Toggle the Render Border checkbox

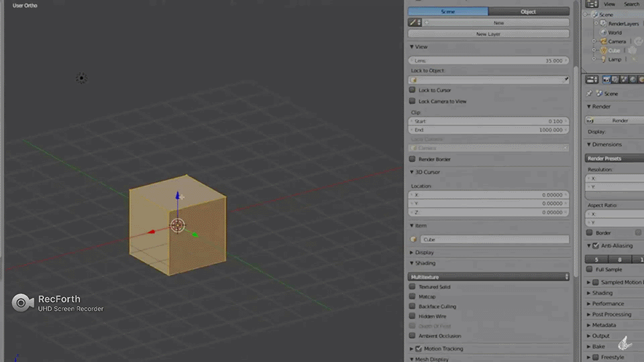(x=413, y=159)
